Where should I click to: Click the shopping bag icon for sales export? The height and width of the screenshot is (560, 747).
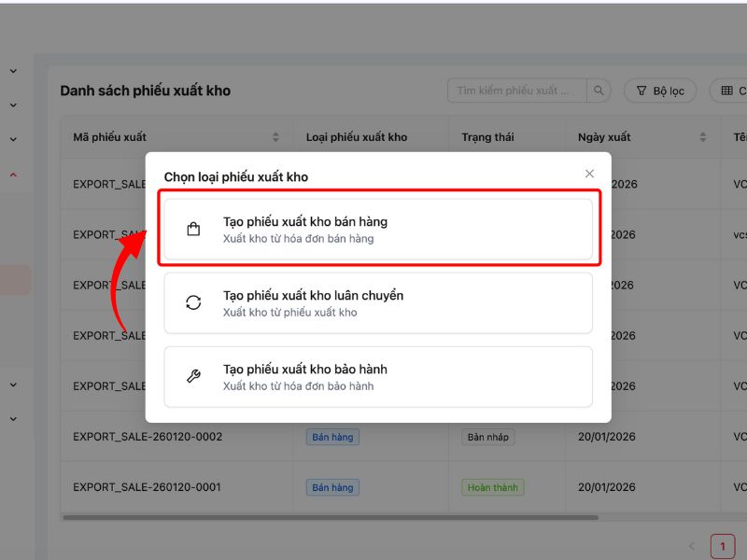(x=193, y=230)
